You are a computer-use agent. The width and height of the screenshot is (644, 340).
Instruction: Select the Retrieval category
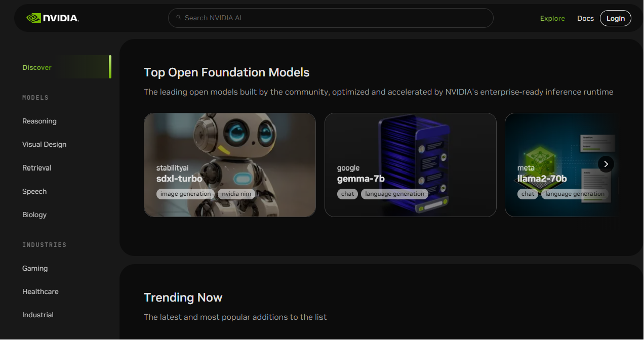(37, 167)
